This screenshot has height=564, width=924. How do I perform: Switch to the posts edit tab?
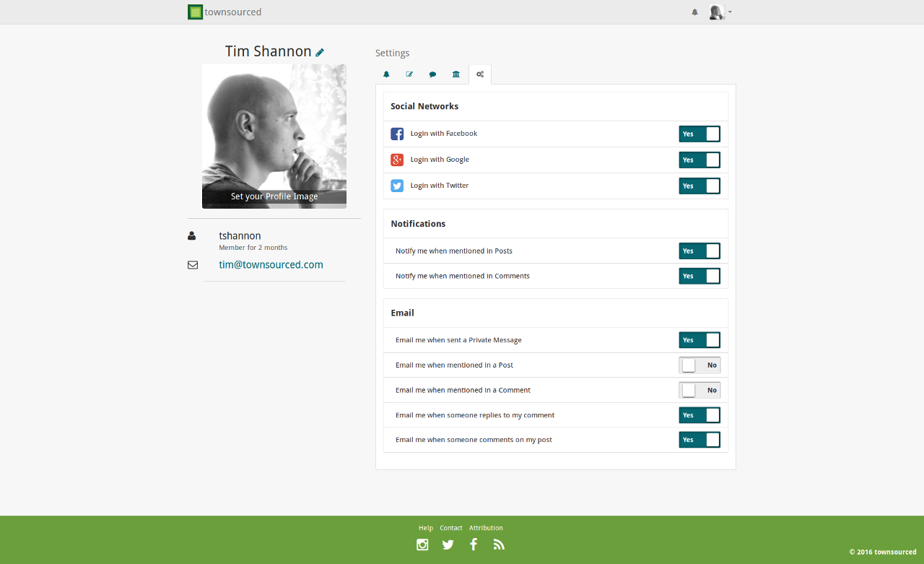pyautogui.click(x=409, y=74)
